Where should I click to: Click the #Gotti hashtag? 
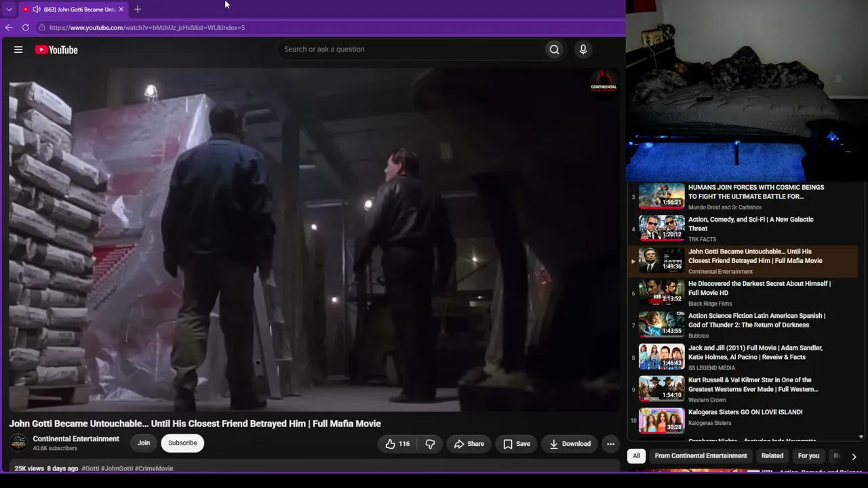click(x=90, y=468)
